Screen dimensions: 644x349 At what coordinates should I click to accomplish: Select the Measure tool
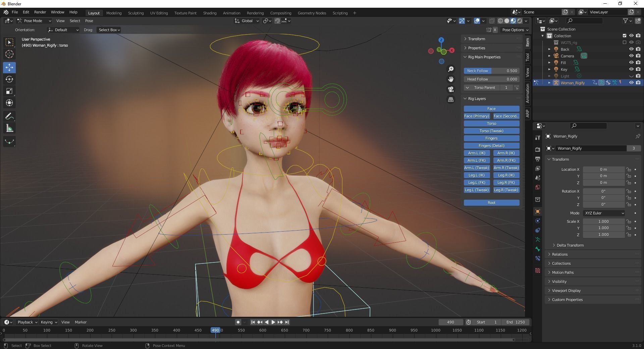pos(9,128)
